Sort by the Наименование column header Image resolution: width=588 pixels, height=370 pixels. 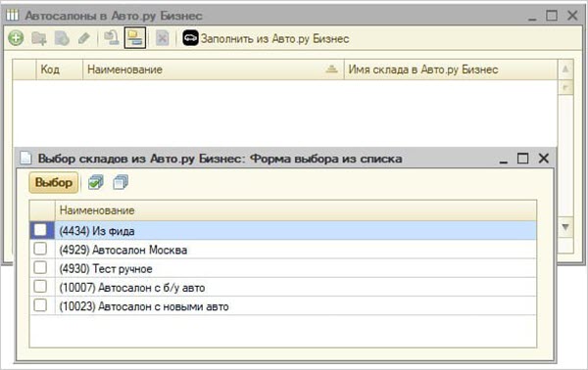pyautogui.click(x=213, y=69)
